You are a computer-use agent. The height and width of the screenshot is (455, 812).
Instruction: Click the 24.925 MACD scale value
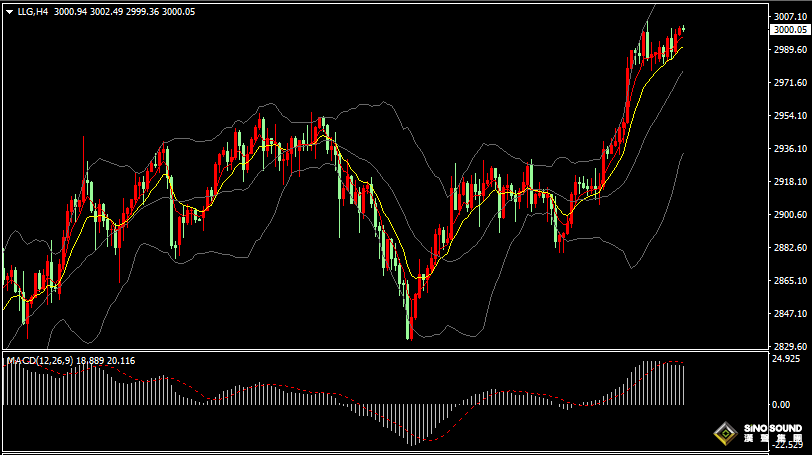click(787, 358)
